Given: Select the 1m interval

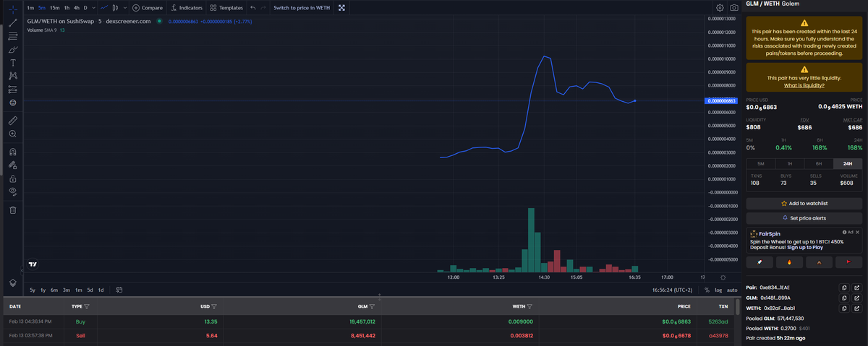Looking at the screenshot, I should click(x=30, y=7).
